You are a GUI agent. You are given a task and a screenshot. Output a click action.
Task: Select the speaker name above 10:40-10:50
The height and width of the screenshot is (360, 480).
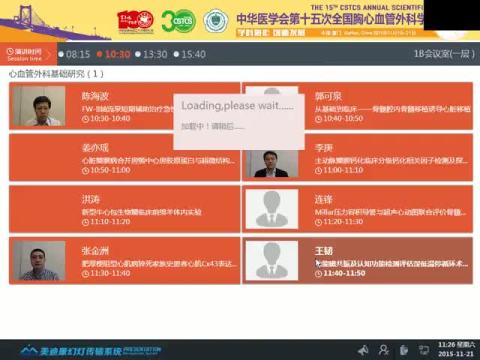point(328,96)
